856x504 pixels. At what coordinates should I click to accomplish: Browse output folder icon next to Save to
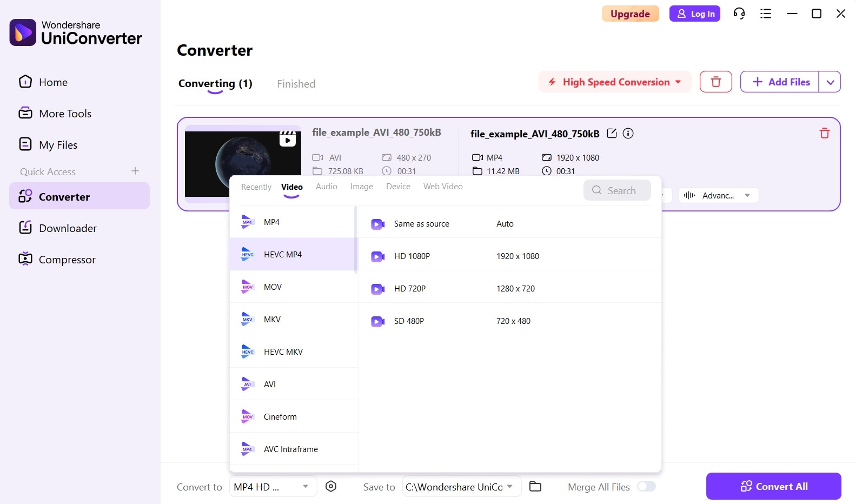(x=535, y=486)
